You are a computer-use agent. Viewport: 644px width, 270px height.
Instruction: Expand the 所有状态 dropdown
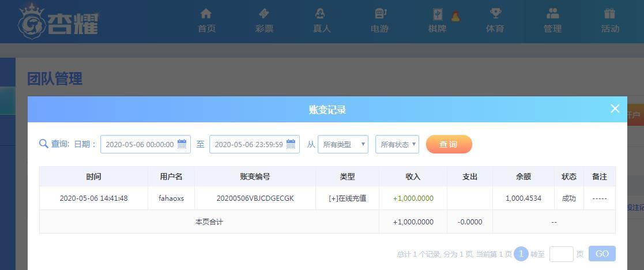(x=397, y=144)
